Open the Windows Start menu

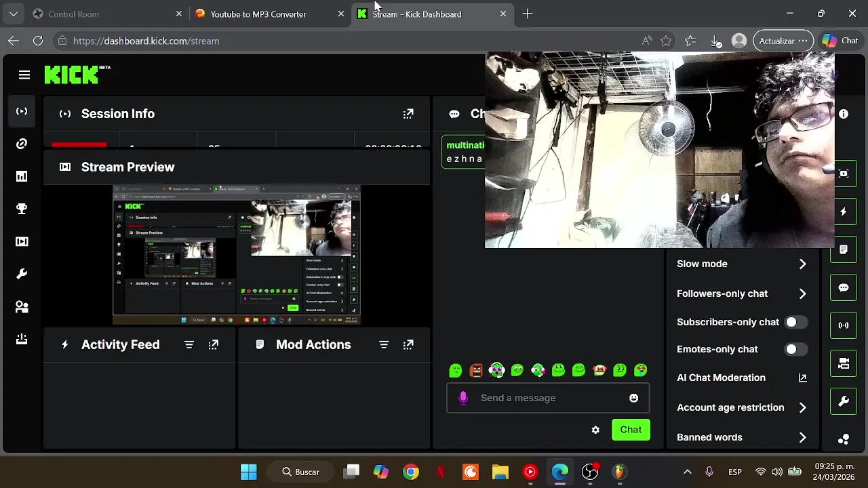(249, 472)
